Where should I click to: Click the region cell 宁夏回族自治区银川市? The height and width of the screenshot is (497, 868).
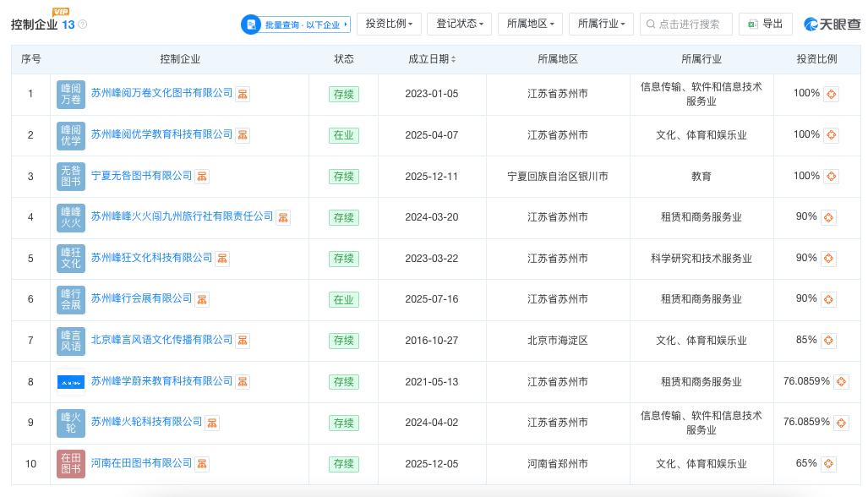click(x=558, y=177)
